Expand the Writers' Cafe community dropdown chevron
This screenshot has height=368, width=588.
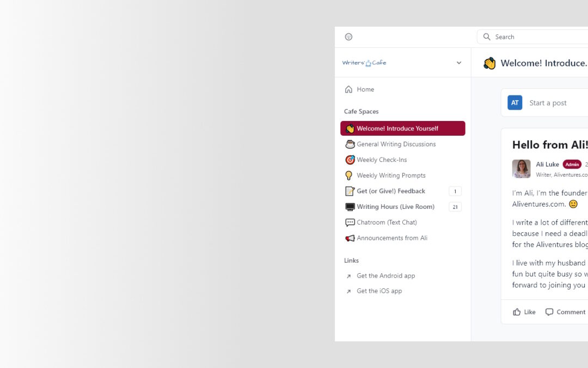(x=458, y=63)
